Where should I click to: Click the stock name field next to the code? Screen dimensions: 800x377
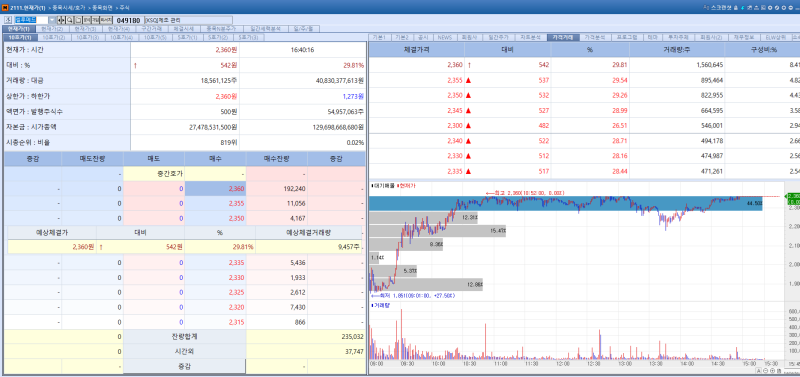click(189, 20)
